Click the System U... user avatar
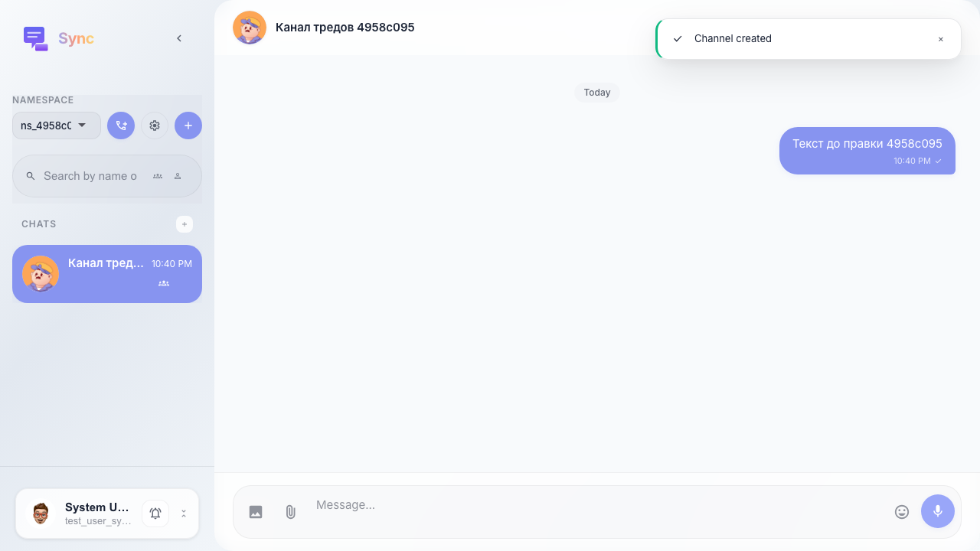 click(x=41, y=514)
